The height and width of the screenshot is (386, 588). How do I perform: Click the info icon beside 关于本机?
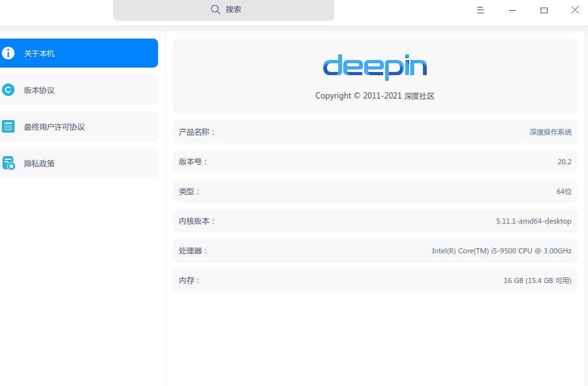(8, 53)
